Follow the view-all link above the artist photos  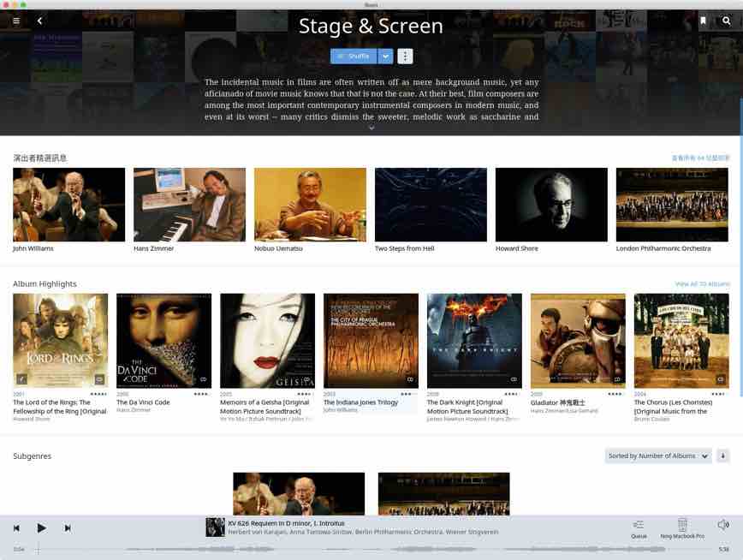click(x=700, y=158)
